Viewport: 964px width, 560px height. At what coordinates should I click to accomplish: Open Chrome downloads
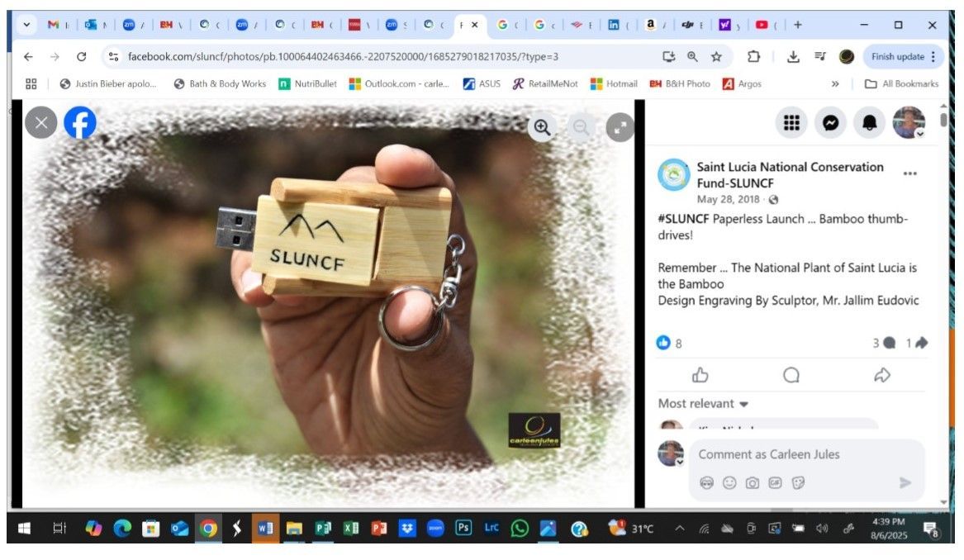pos(794,56)
